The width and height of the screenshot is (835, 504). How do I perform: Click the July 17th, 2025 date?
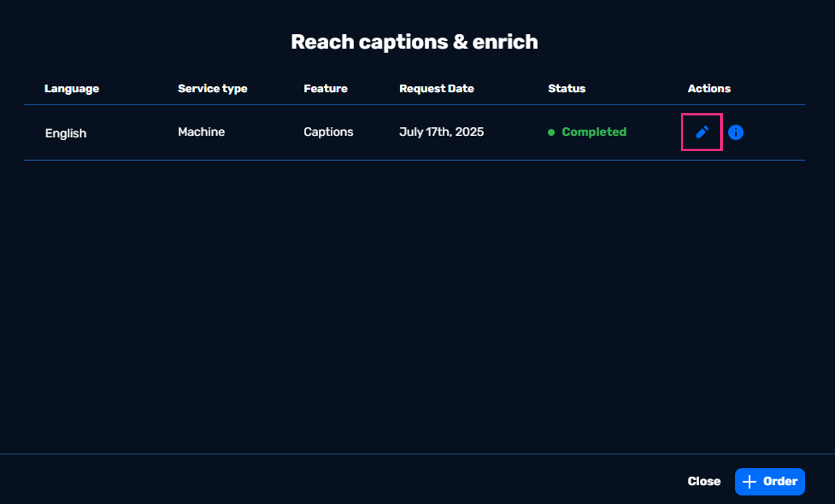441,132
